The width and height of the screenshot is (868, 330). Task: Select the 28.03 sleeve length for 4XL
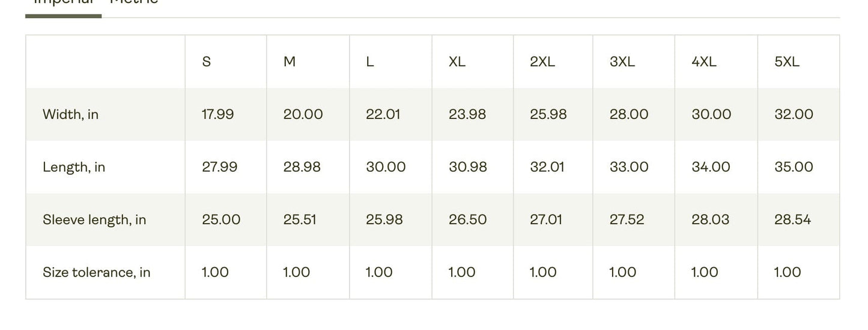711,219
